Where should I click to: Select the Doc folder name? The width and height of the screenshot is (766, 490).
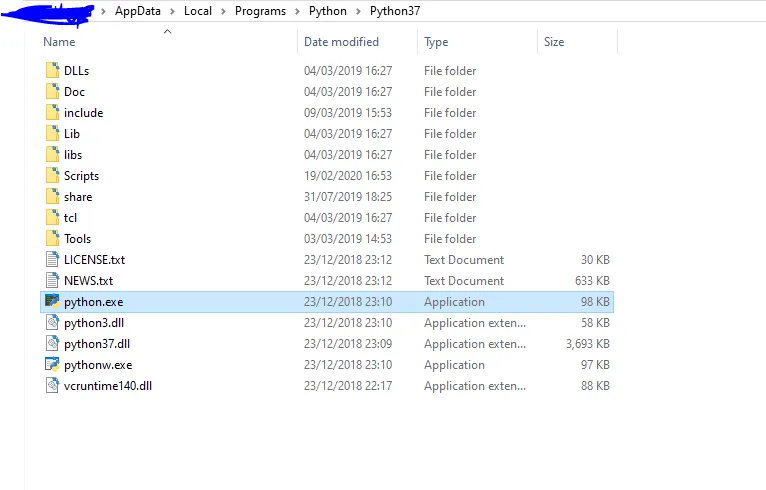74,92
